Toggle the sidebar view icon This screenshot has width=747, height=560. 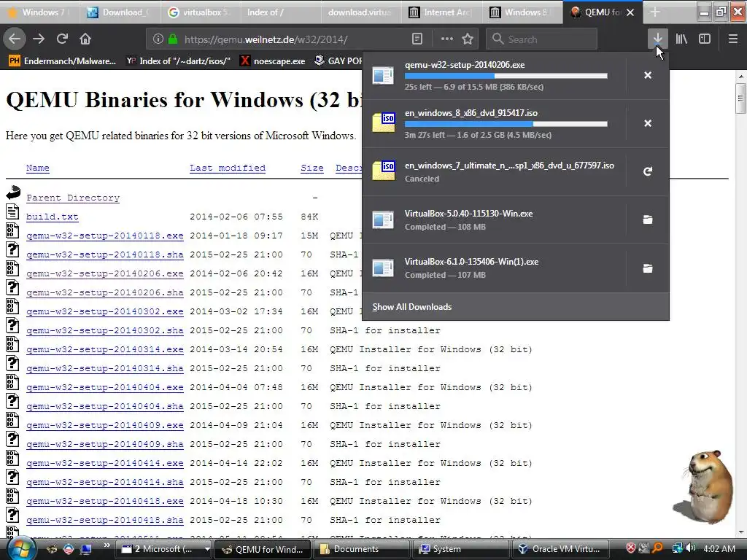(x=705, y=39)
